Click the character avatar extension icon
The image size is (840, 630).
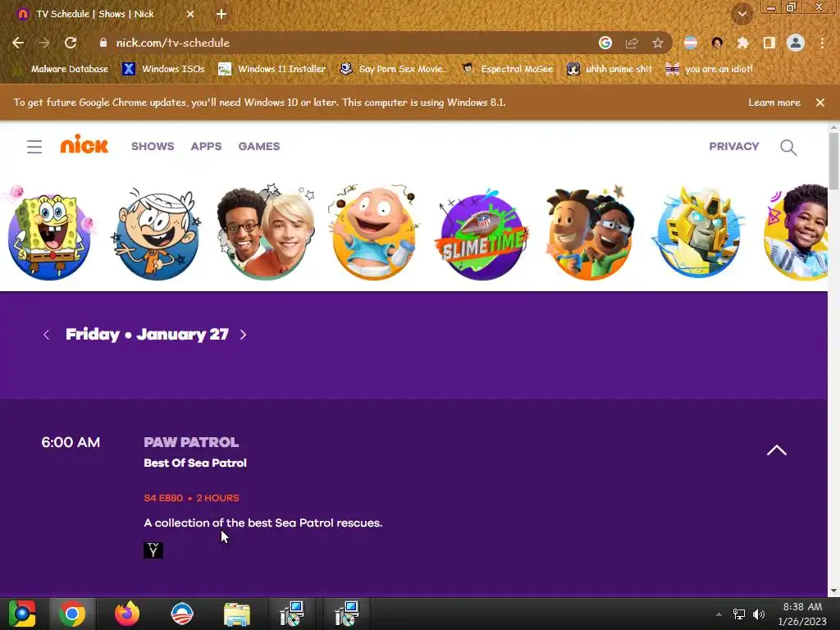[717, 43]
